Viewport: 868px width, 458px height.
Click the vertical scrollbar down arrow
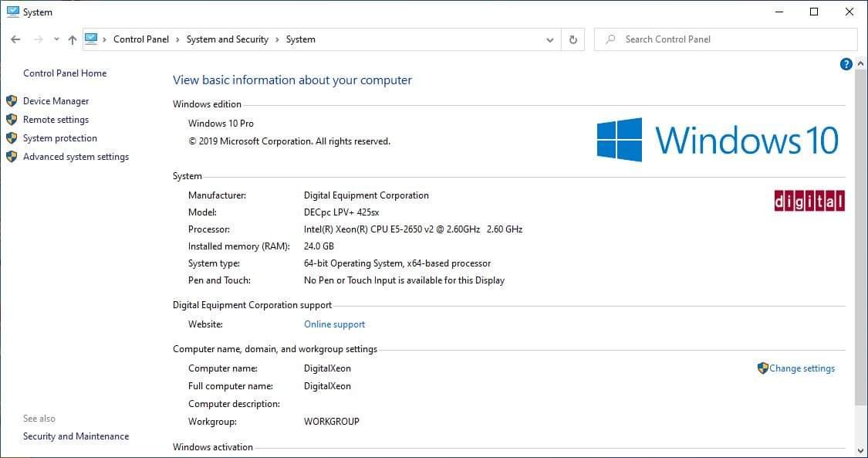pyautogui.click(x=860, y=451)
